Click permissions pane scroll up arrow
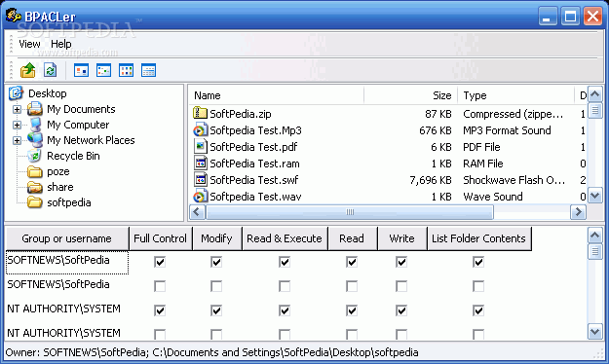 [x=595, y=236]
